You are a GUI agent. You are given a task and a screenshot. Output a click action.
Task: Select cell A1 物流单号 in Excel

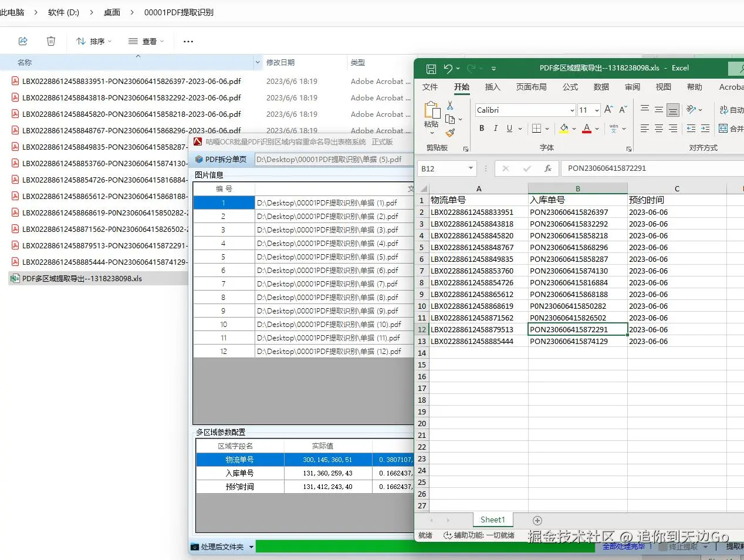479,200
